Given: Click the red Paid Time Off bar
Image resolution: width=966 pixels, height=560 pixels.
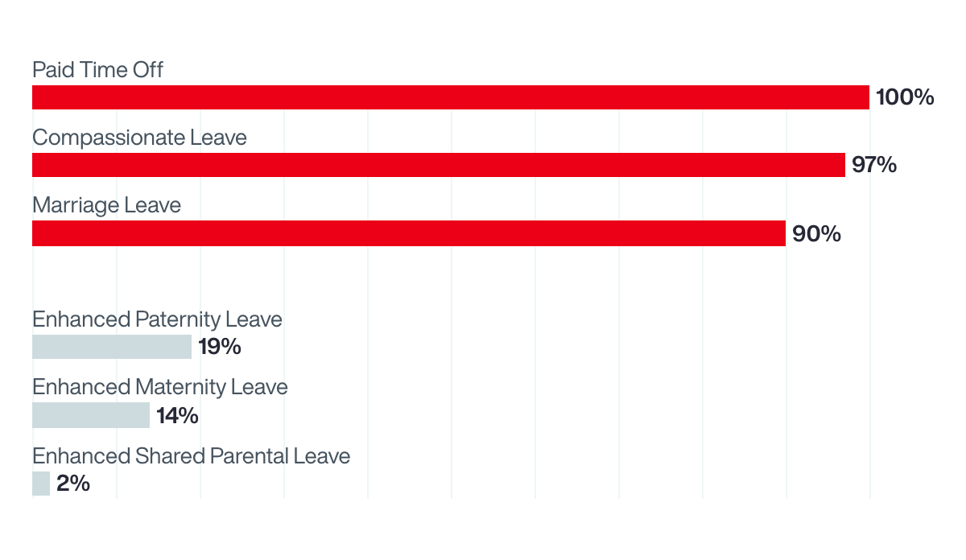Looking at the screenshot, I should pyautogui.click(x=451, y=97).
